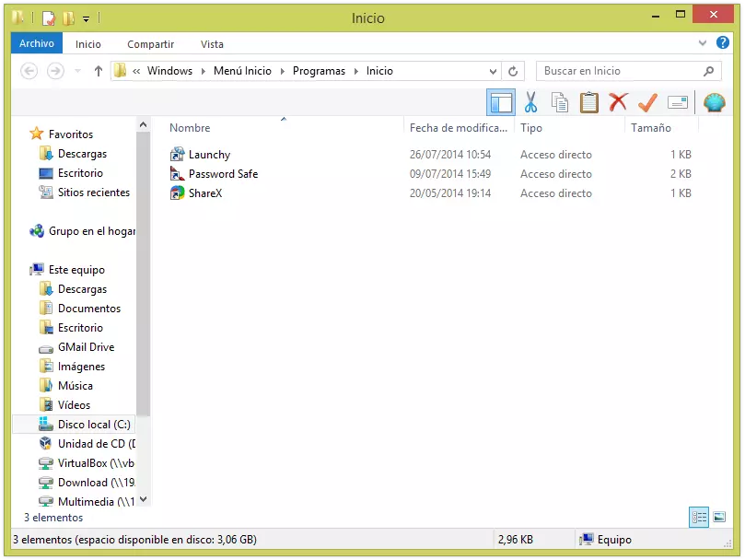Viewport: 745px width, 560px height.
Task: Click the red X Delete icon
Action: (x=618, y=102)
